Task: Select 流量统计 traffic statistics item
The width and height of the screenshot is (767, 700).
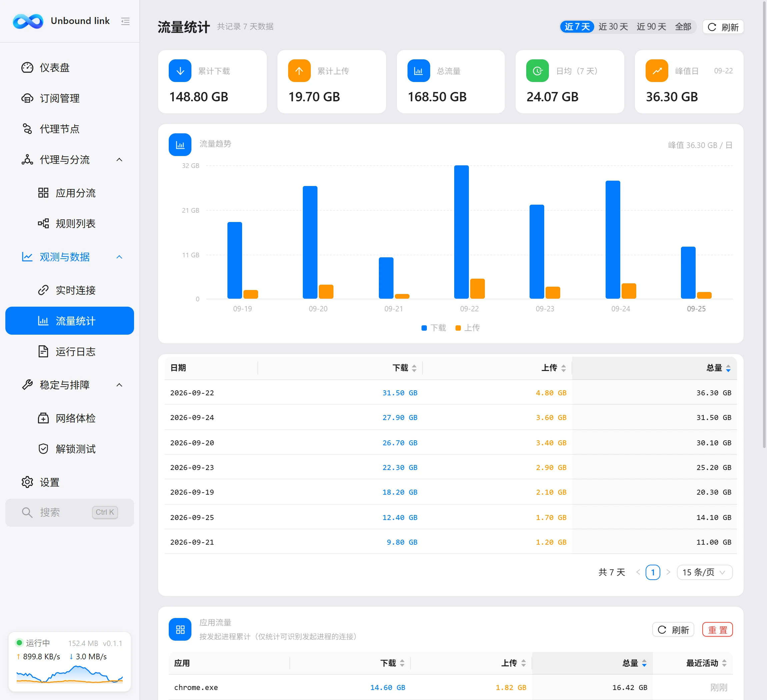Action: tap(70, 321)
